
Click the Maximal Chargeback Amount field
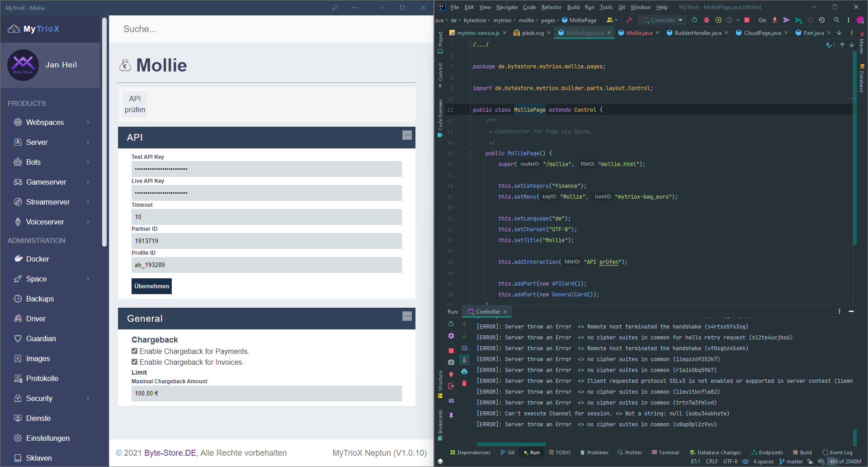pos(267,393)
